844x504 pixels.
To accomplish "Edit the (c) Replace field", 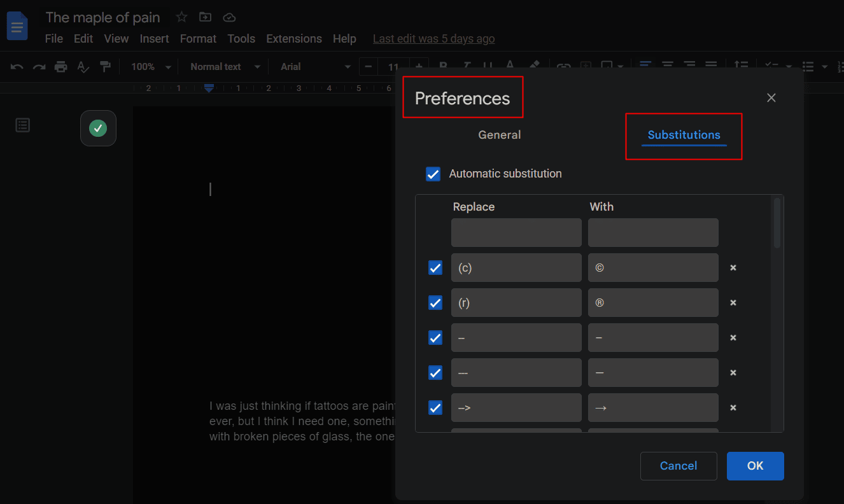I will tap(516, 268).
